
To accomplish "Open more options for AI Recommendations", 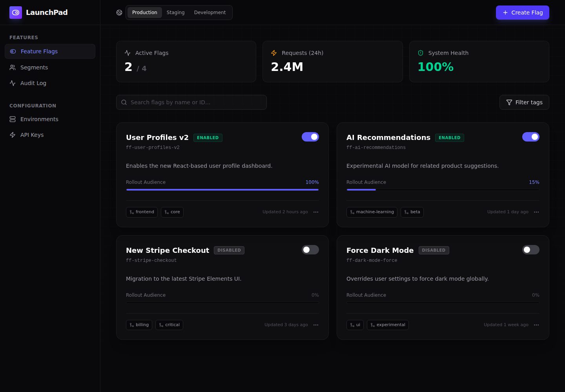I will click(536, 212).
